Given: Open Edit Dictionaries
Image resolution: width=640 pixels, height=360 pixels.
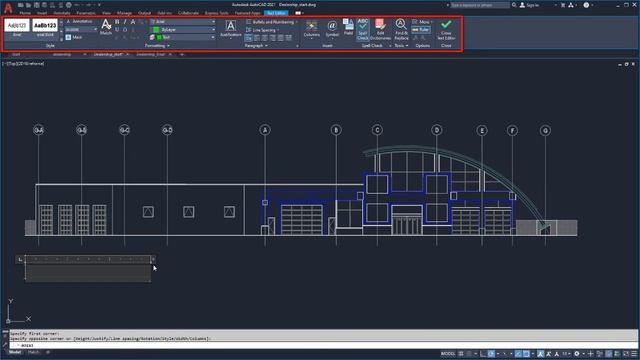Looking at the screenshot, I should tap(380, 29).
